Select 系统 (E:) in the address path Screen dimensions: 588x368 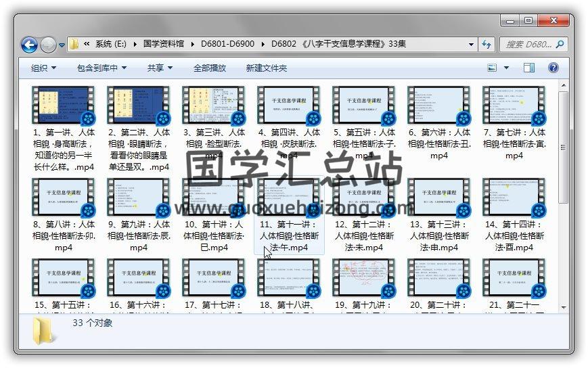(110, 44)
